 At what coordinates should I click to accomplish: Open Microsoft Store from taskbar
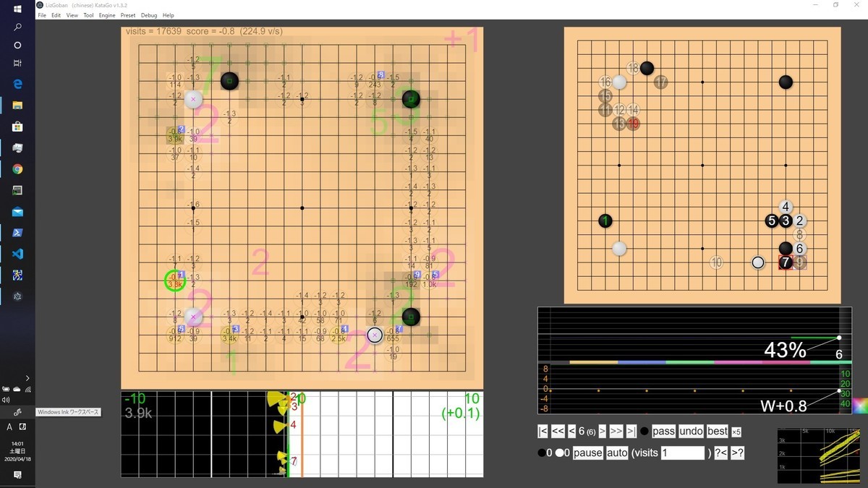pos(17,127)
